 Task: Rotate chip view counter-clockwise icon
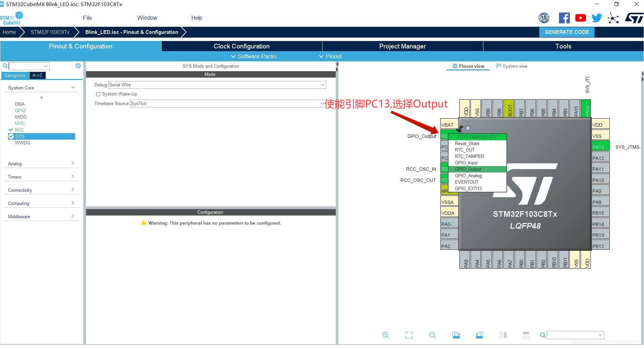pyautogui.click(x=479, y=335)
